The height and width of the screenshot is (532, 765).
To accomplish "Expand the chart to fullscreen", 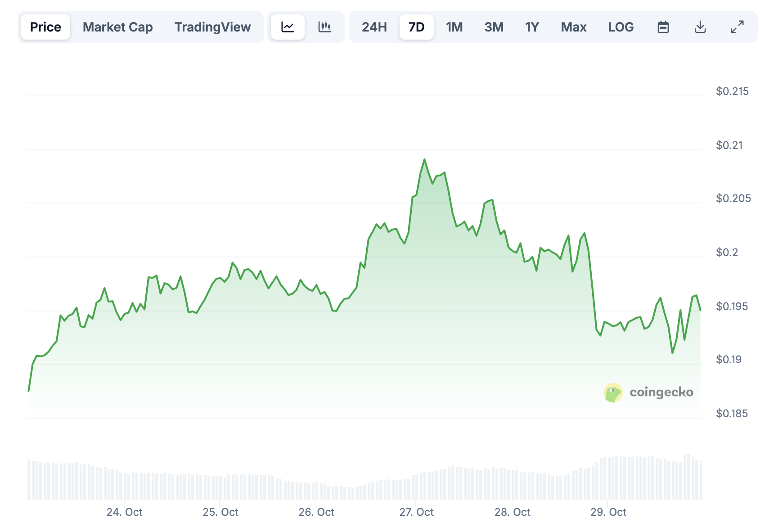I will [737, 27].
